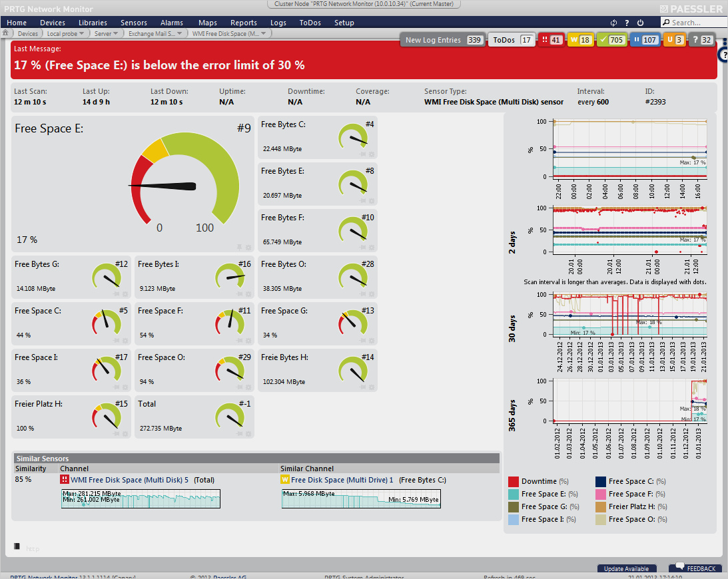The width and height of the screenshot is (728, 579).
Task: Click the teal Free Space E: legend swatch
Action: coord(513,494)
